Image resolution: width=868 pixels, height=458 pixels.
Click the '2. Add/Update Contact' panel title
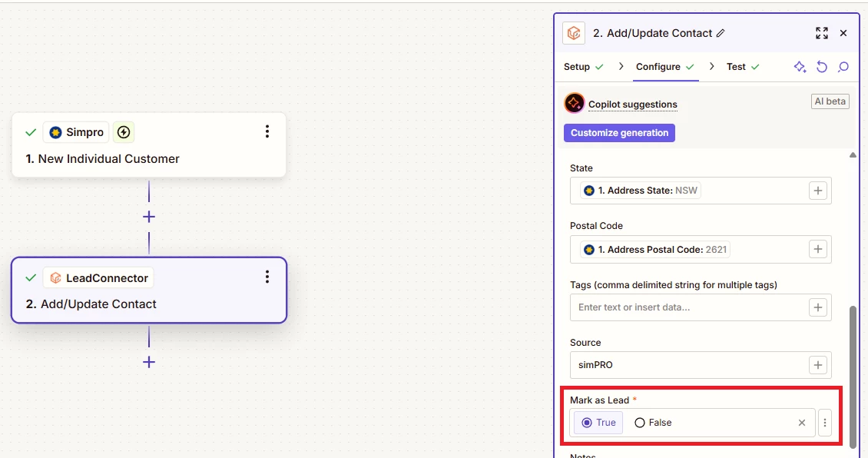653,33
